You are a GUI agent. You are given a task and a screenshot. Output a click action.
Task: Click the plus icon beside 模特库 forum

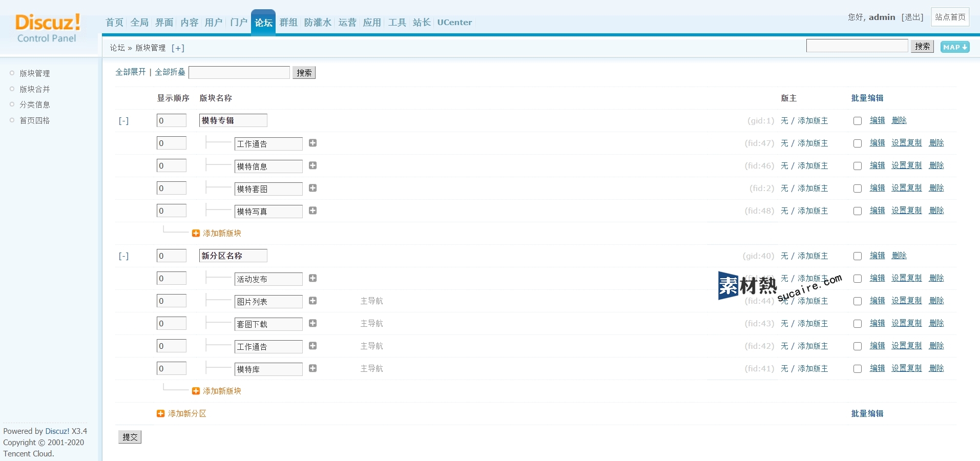[x=312, y=368]
